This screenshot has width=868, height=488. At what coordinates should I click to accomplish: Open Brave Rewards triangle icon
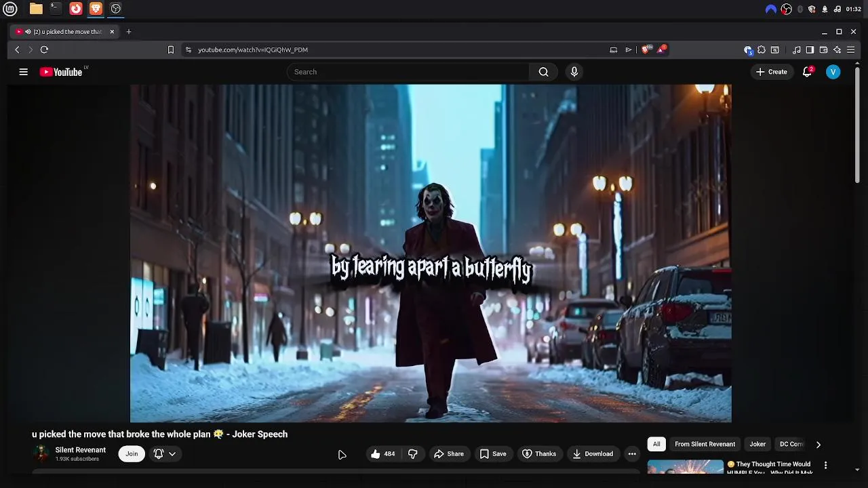tap(661, 49)
